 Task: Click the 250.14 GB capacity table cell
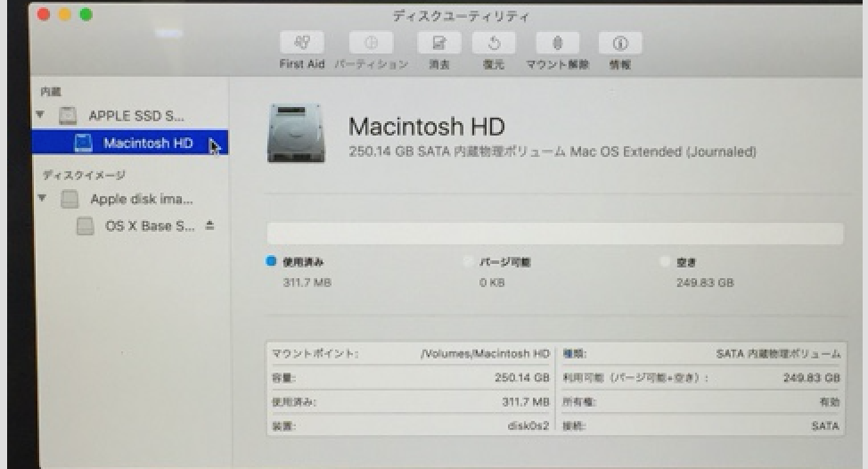tap(522, 378)
